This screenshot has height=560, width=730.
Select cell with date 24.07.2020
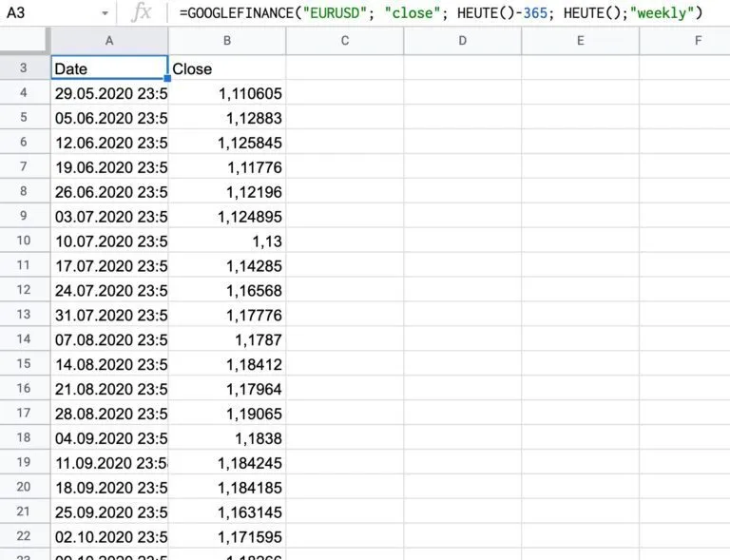109,290
